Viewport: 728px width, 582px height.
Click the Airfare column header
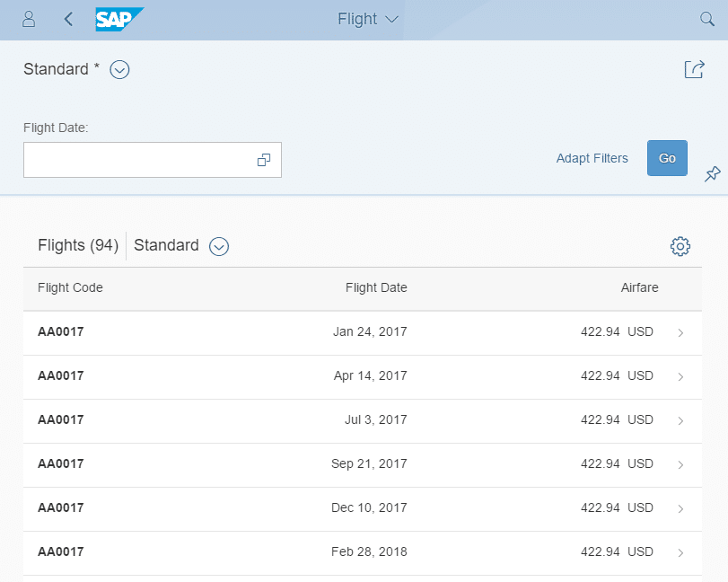[639, 288]
